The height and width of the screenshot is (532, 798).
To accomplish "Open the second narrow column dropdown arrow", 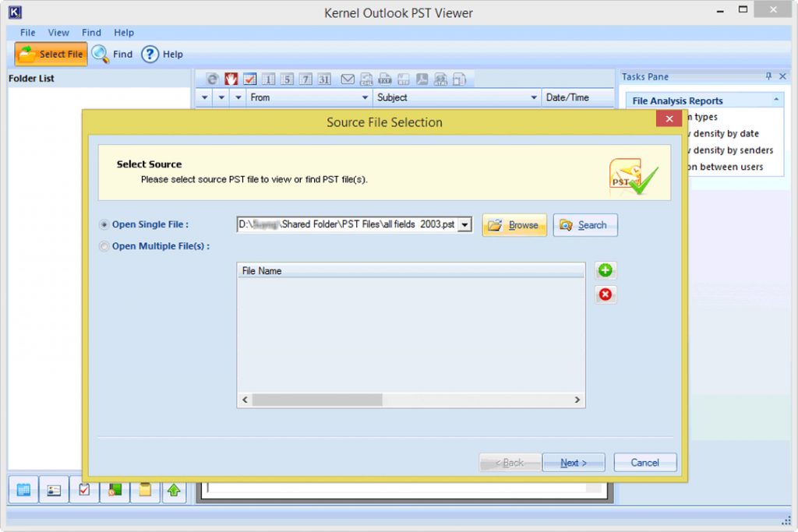I will (x=221, y=97).
